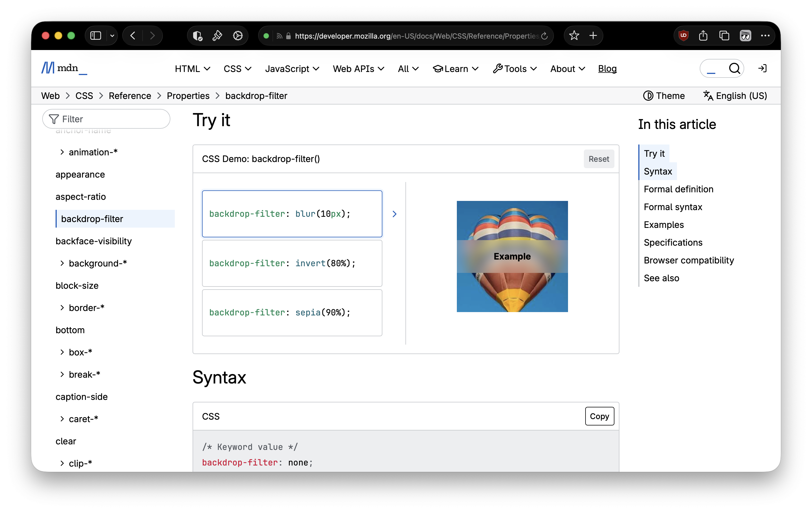This screenshot has width=812, height=513.
Task: Reload page using the refresh icon
Action: (x=544, y=36)
